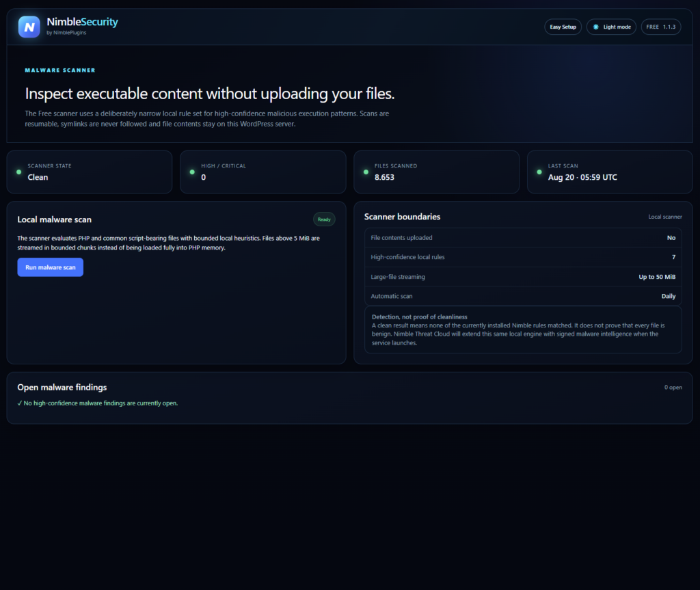Click the 'Automatic scan' row label

tap(392, 296)
